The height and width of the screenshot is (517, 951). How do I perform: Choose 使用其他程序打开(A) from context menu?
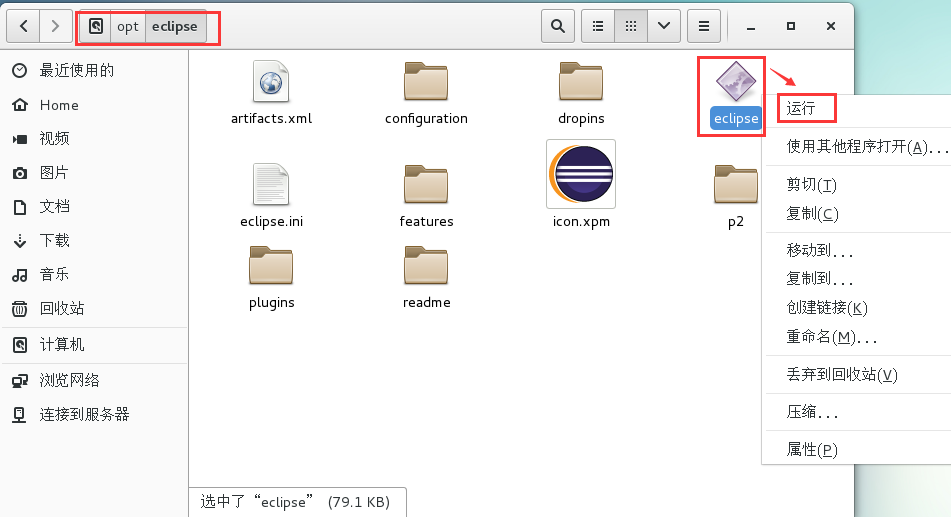coord(856,146)
